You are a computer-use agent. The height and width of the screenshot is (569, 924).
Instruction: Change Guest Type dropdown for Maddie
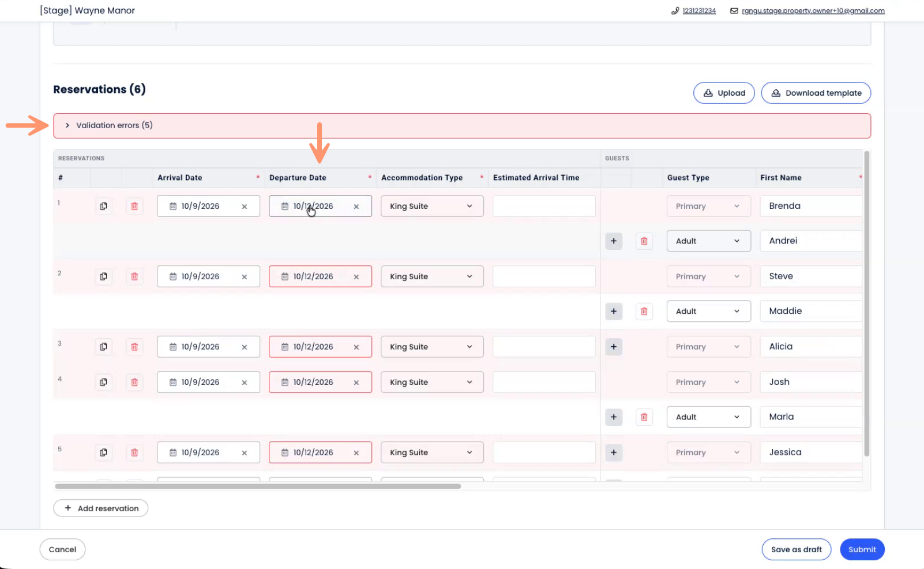(x=708, y=312)
